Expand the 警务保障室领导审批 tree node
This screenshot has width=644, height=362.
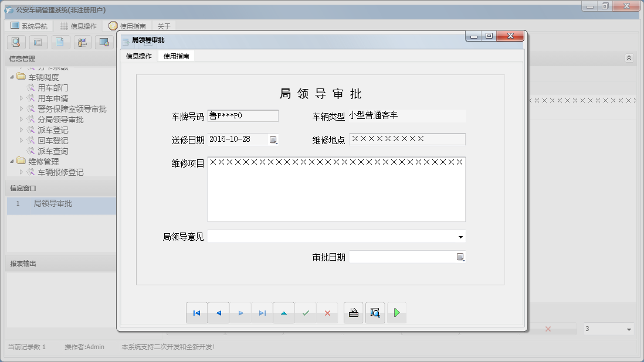[21, 108]
